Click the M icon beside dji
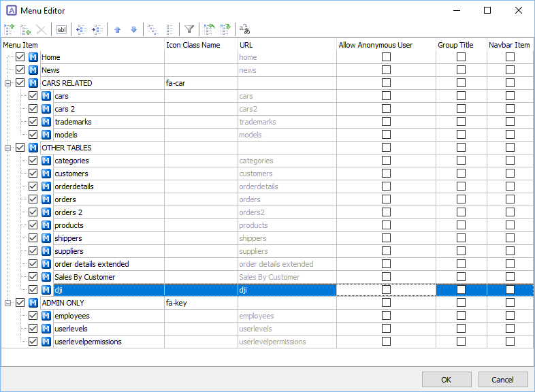535x392 pixels. click(46, 290)
